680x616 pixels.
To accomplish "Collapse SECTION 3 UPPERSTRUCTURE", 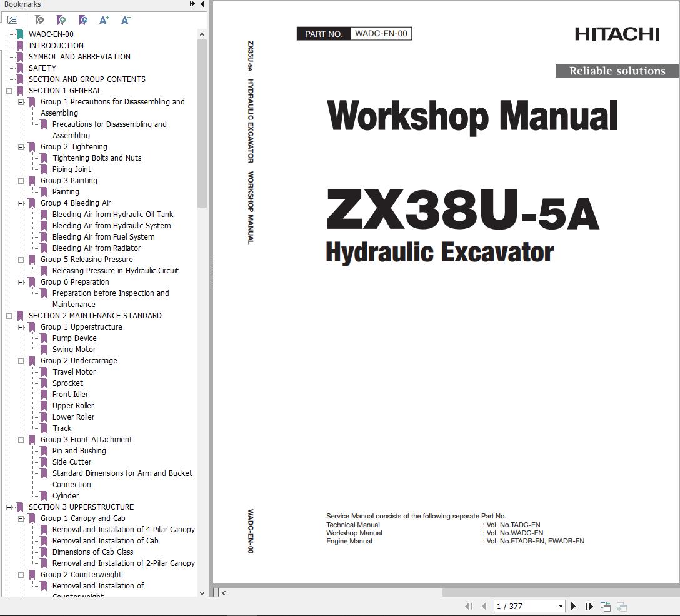I will (x=9, y=507).
